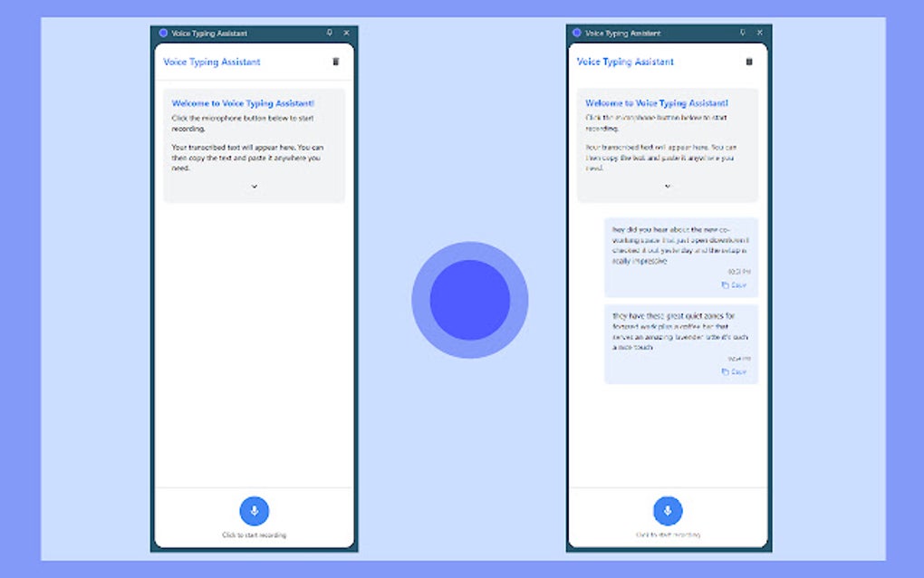Click the Voice Typing Assistant heading in left window

pyautogui.click(x=210, y=62)
